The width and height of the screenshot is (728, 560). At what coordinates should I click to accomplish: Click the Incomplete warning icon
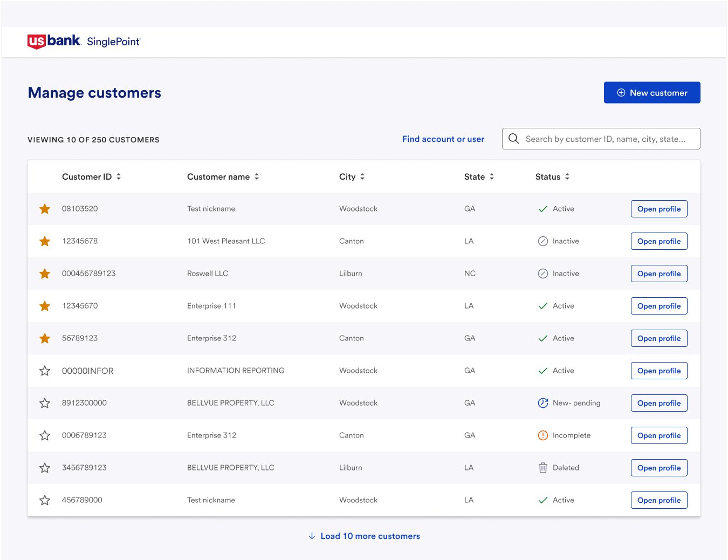543,435
